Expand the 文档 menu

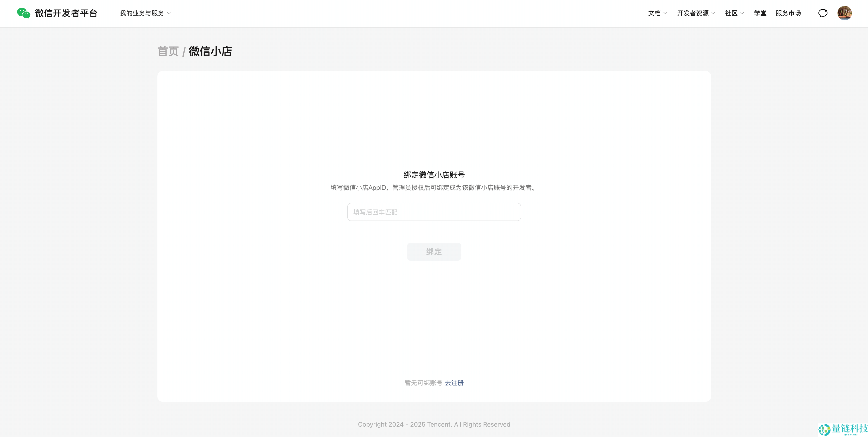click(657, 13)
